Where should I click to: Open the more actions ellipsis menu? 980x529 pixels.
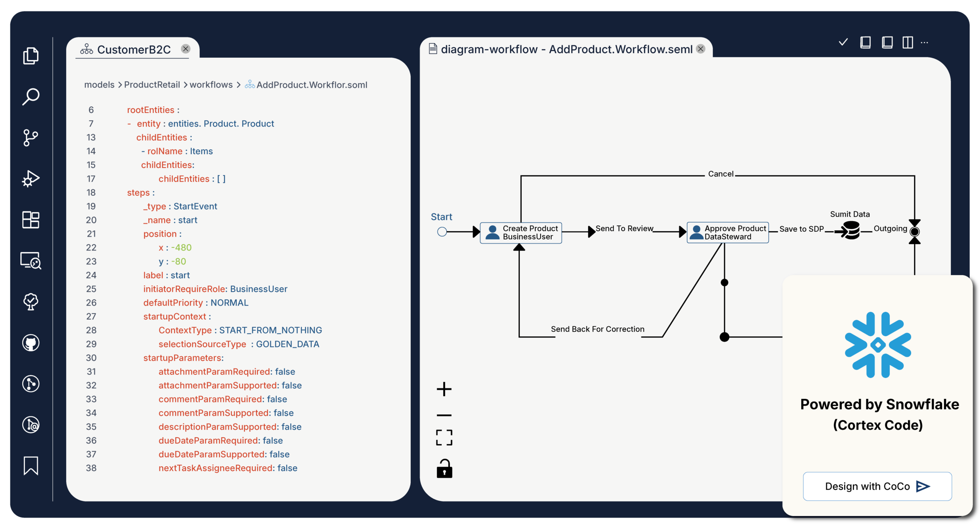tap(924, 42)
